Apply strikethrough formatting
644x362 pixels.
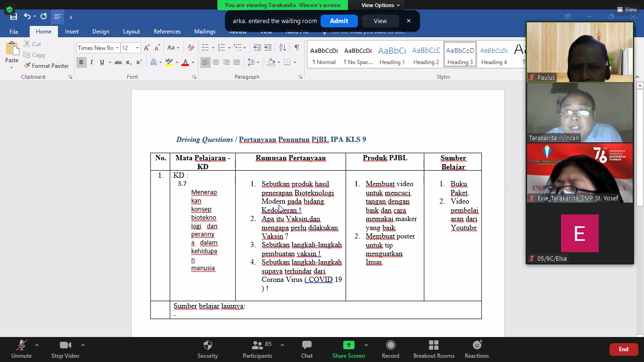[118, 62]
